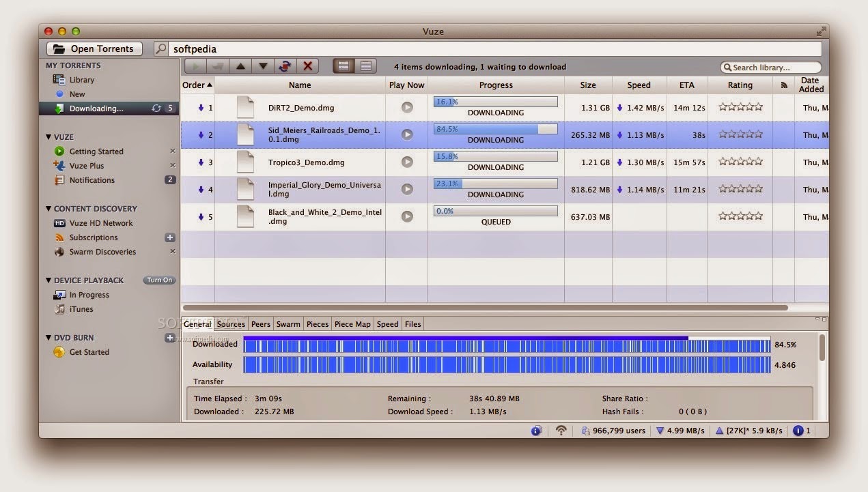Click the greyed-out play toolbar button
This screenshot has height=492, width=868.
click(195, 66)
